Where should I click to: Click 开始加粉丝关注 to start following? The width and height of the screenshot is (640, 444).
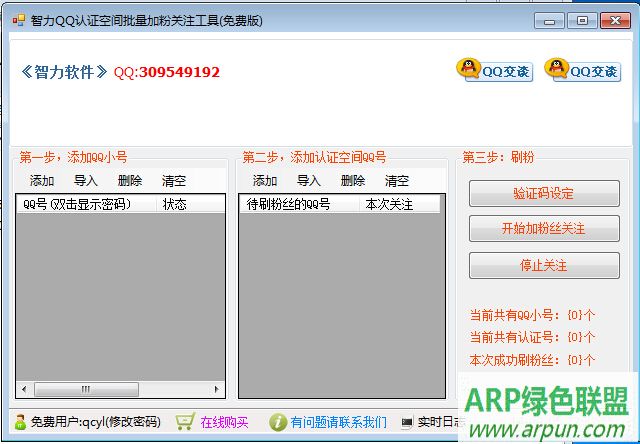click(x=544, y=229)
